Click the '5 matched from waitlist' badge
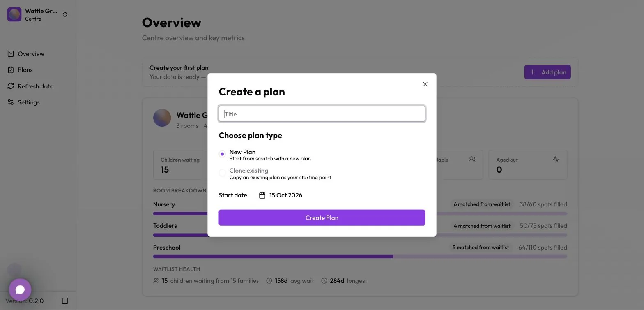This screenshot has width=644, height=310. point(481,248)
